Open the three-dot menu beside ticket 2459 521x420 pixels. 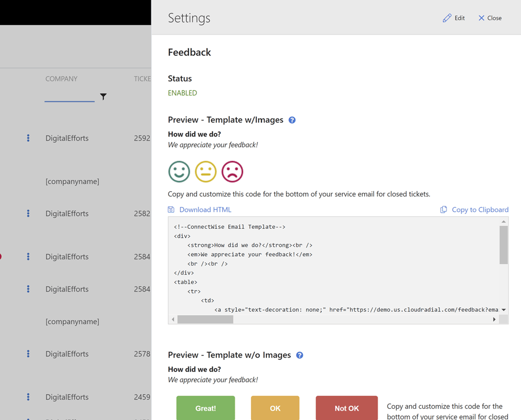[x=28, y=397]
